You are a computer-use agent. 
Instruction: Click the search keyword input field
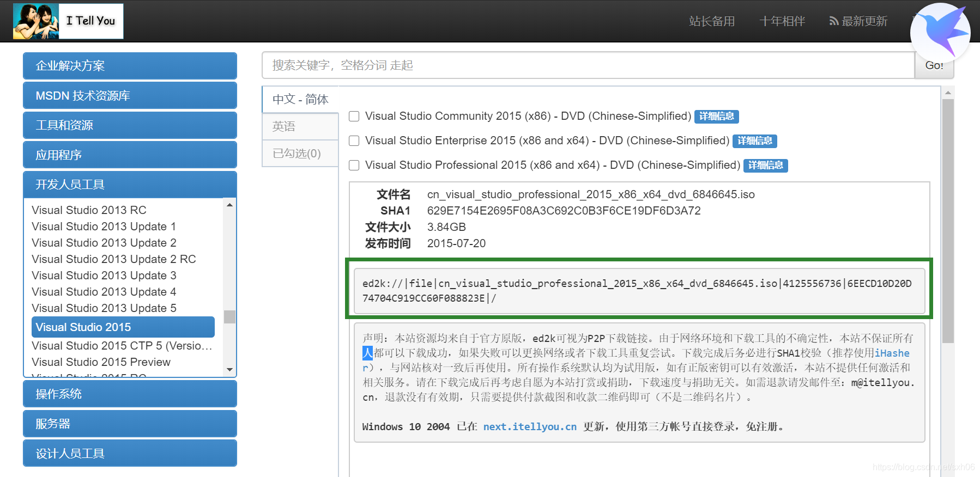pyautogui.click(x=588, y=65)
